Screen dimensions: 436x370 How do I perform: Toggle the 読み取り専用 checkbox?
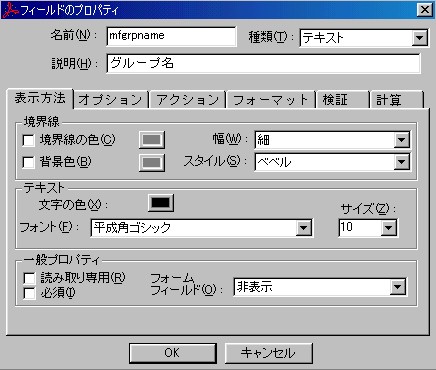29,278
